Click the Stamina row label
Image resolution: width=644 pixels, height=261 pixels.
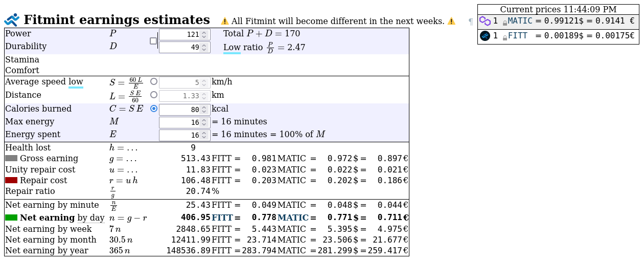[x=22, y=59]
